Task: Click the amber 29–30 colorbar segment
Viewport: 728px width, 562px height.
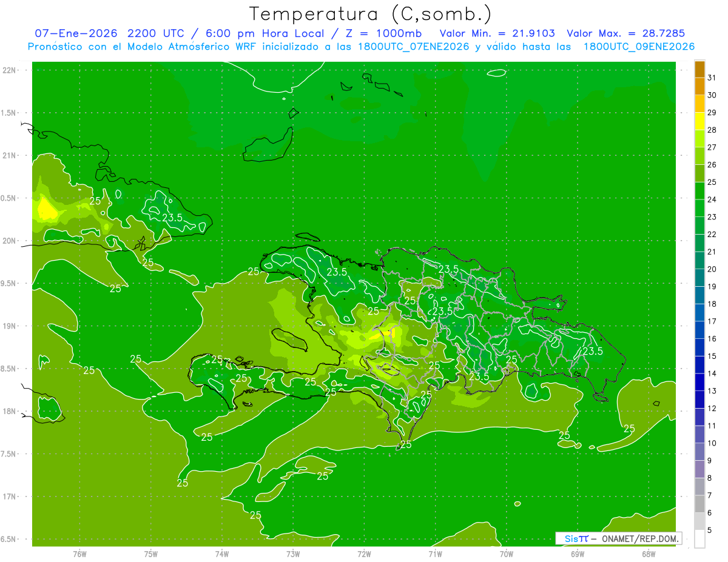Action: (x=699, y=104)
